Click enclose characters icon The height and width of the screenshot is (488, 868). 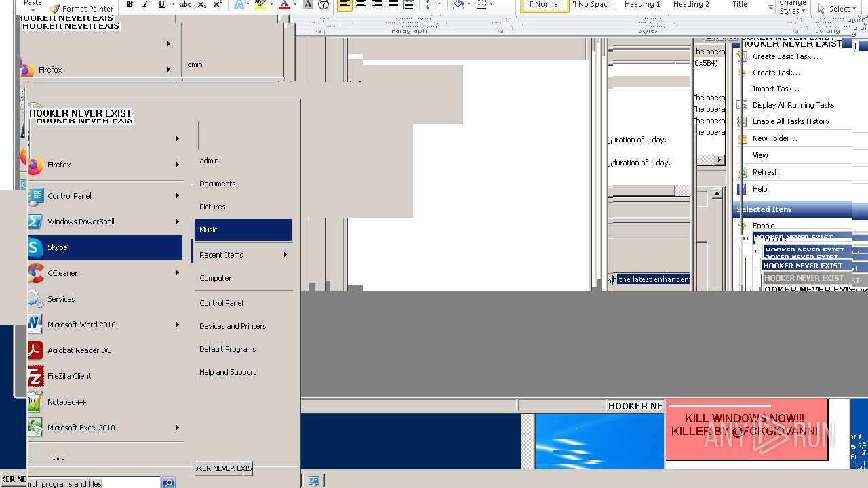pyautogui.click(x=323, y=4)
